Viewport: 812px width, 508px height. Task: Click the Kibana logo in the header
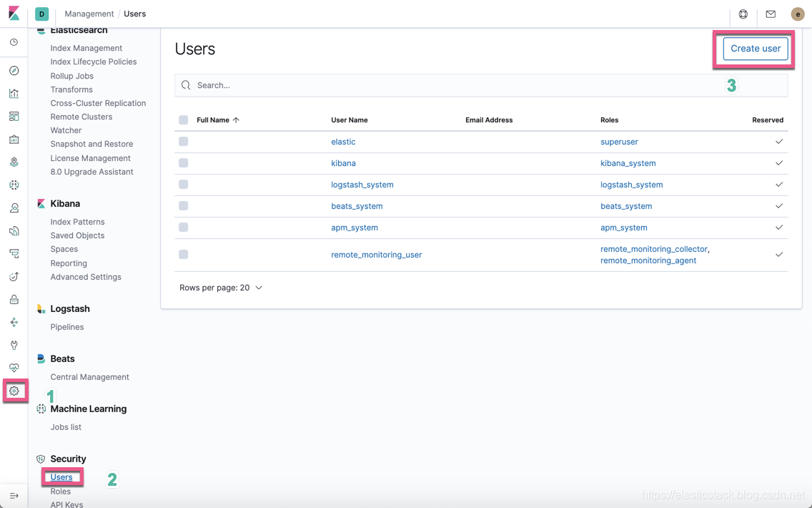click(14, 14)
